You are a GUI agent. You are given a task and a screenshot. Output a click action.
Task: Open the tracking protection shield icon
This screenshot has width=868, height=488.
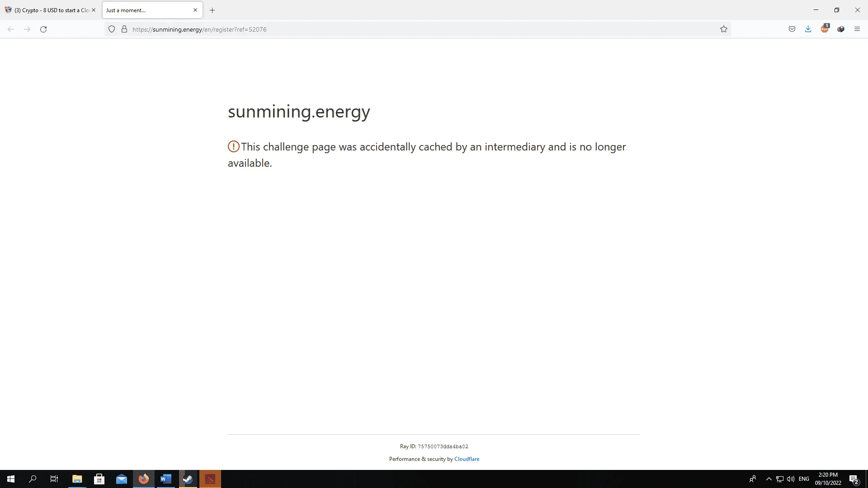click(112, 29)
